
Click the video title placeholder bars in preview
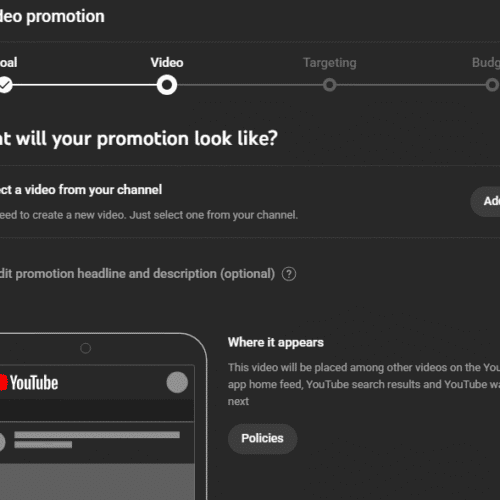point(97,439)
